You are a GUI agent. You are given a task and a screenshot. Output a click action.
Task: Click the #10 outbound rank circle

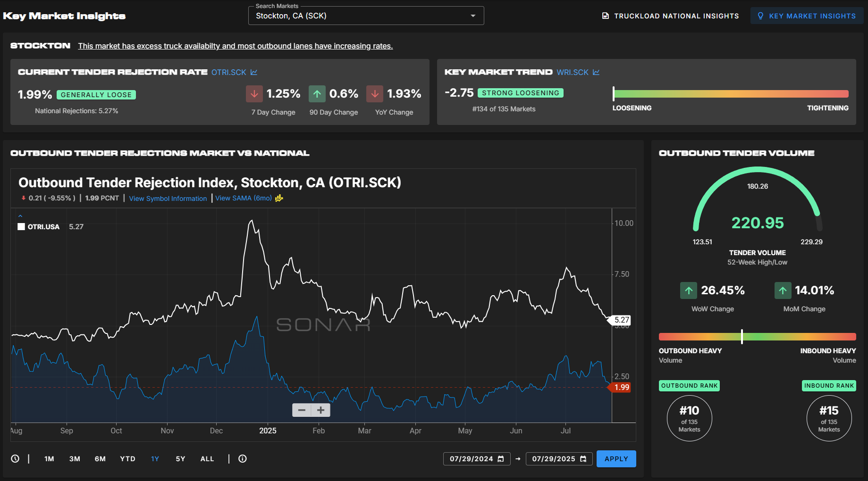(x=690, y=418)
